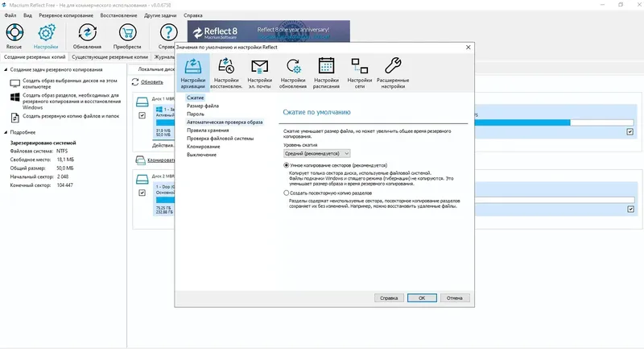
Task: Click the Приобрести shopping cart icon
Action: pyautogui.click(x=127, y=32)
